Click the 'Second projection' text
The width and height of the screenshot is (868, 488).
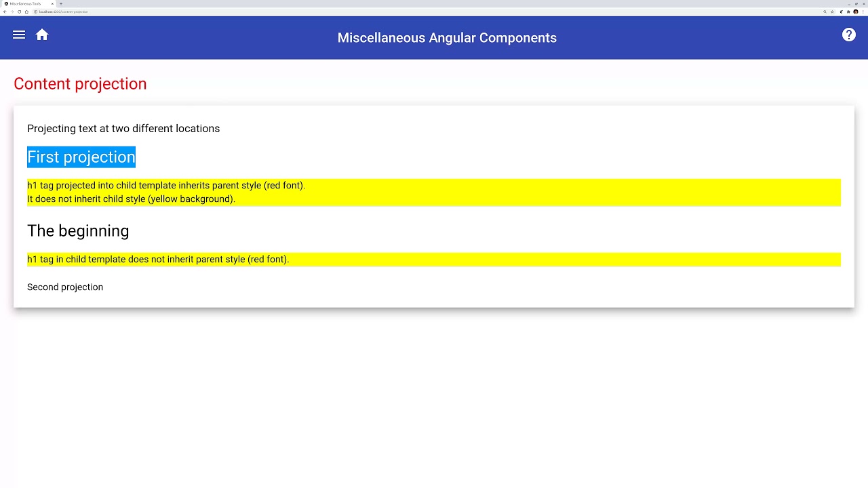click(x=65, y=287)
